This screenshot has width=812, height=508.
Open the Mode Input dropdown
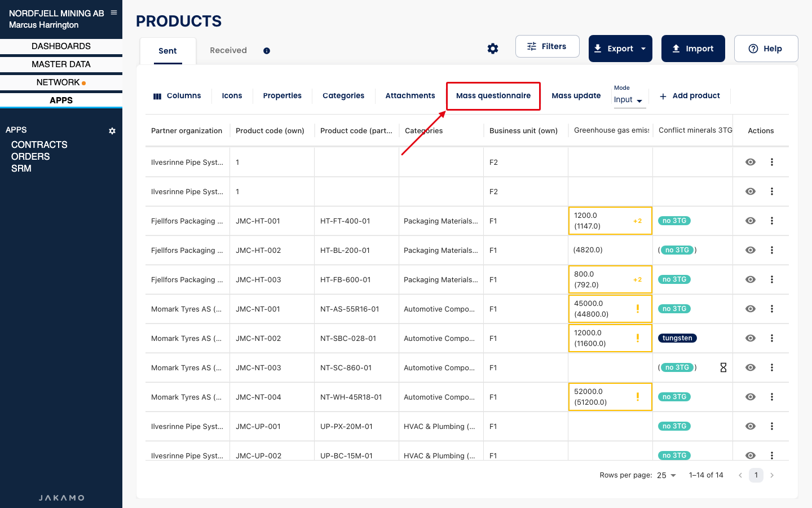coord(629,100)
